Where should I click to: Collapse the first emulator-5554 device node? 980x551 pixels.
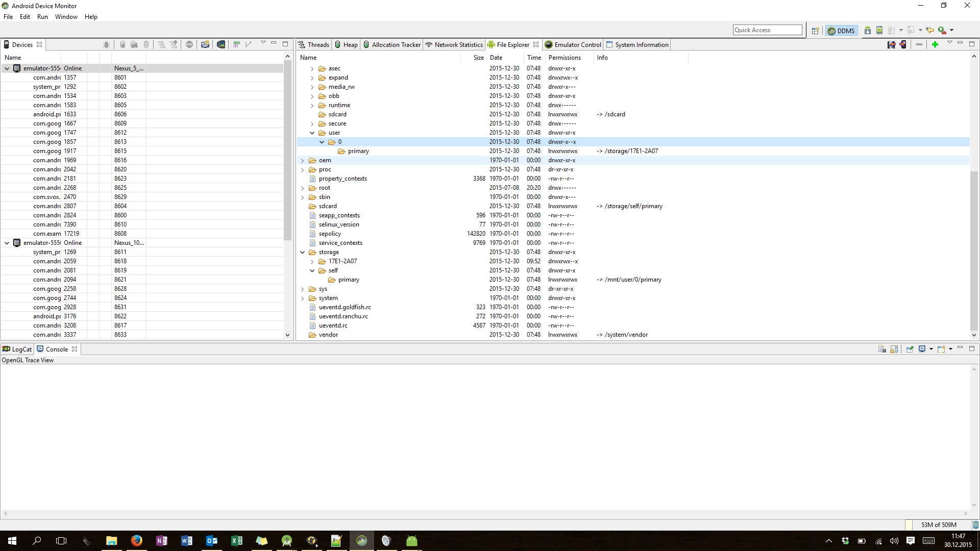(x=7, y=68)
